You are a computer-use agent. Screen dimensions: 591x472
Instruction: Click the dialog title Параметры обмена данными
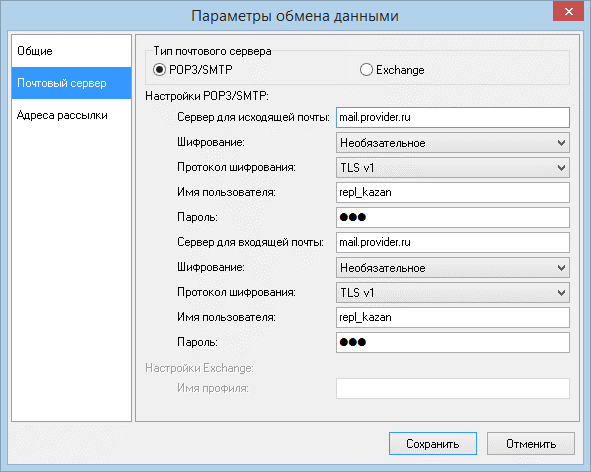click(295, 16)
